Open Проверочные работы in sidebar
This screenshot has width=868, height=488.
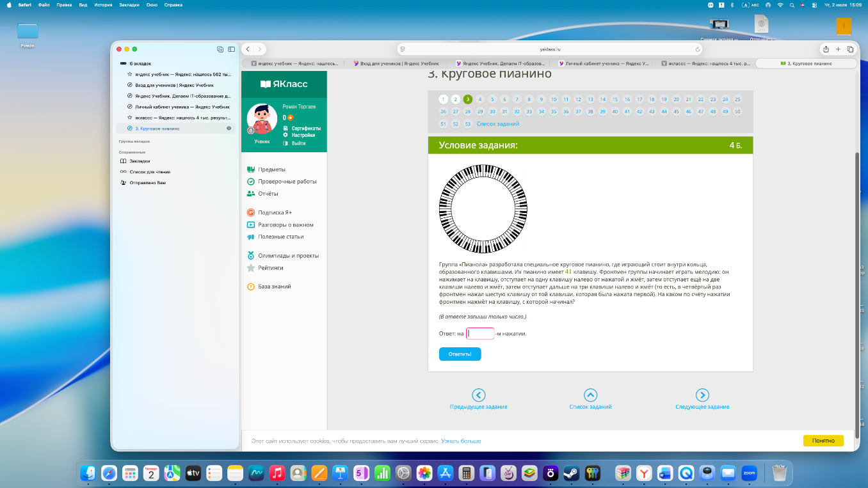[x=287, y=182]
